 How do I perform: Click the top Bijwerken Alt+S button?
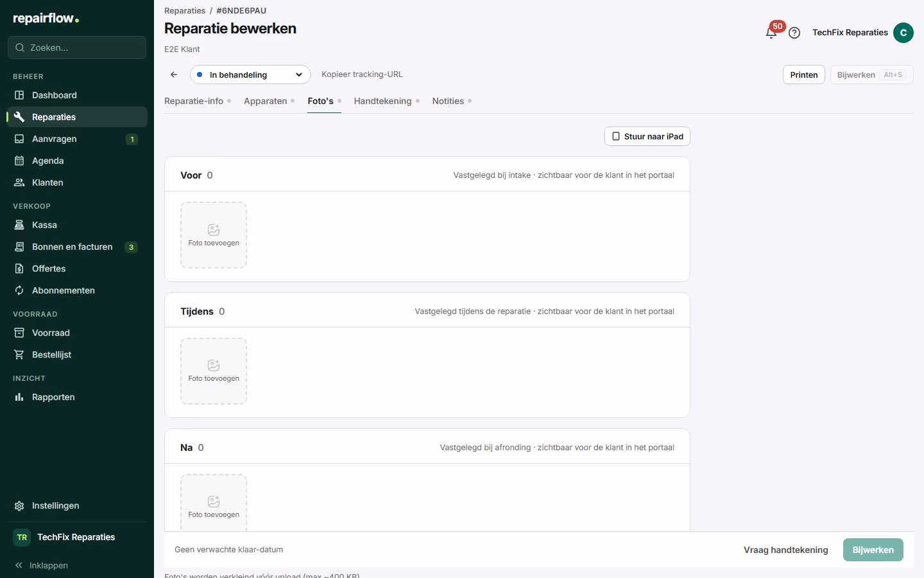872,74
